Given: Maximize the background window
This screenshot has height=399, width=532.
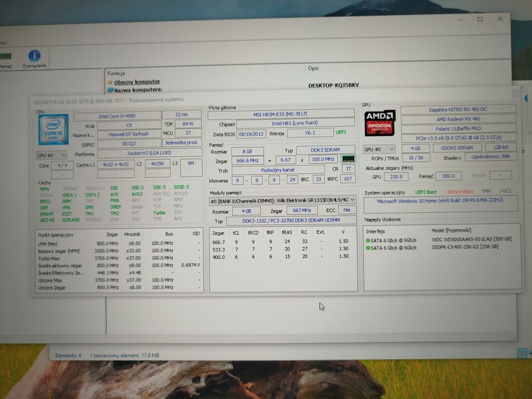Looking at the screenshot, I should pyautogui.click(x=480, y=19).
